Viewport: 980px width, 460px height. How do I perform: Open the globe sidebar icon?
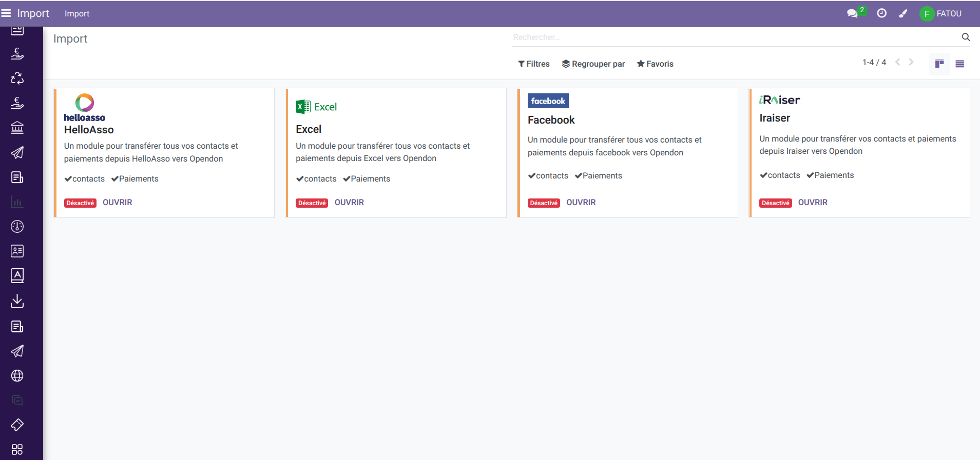[17, 376]
